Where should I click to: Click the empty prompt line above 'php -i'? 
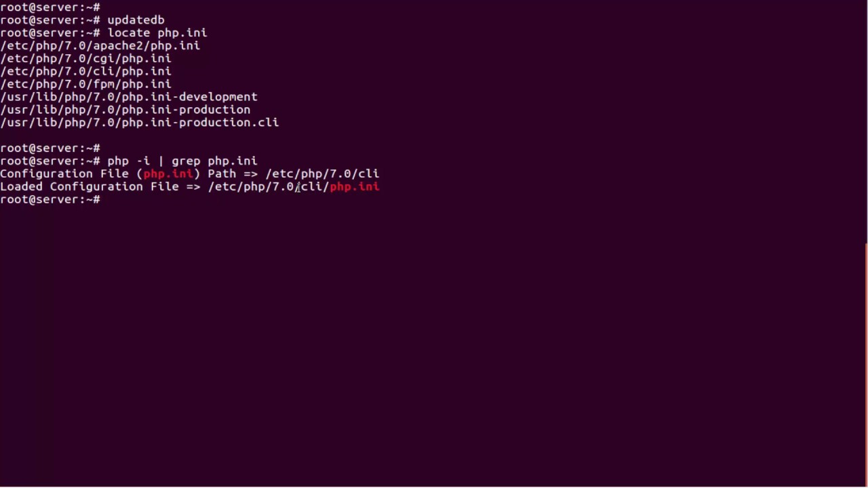[x=50, y=148]
